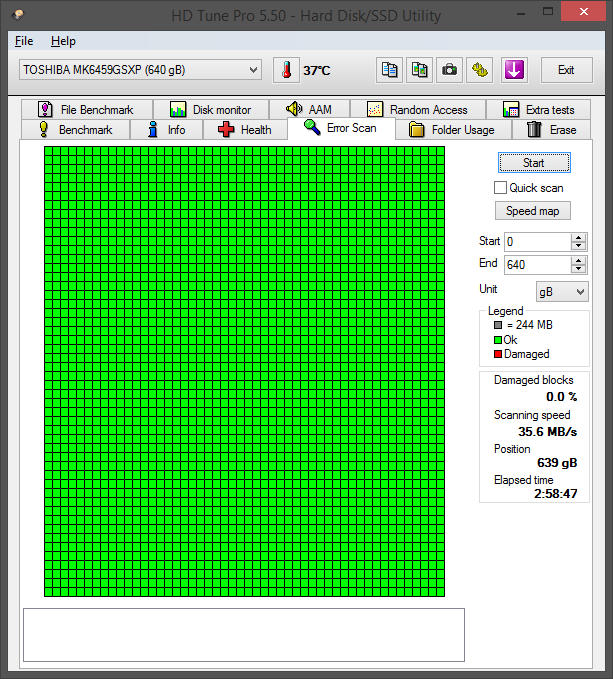Enable the Quick scan checkbox
Screen dimensions: 613x679
point(500,188)
